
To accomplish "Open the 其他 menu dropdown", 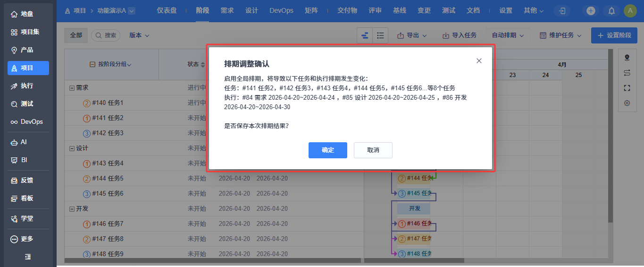I will tap(534, 10).
